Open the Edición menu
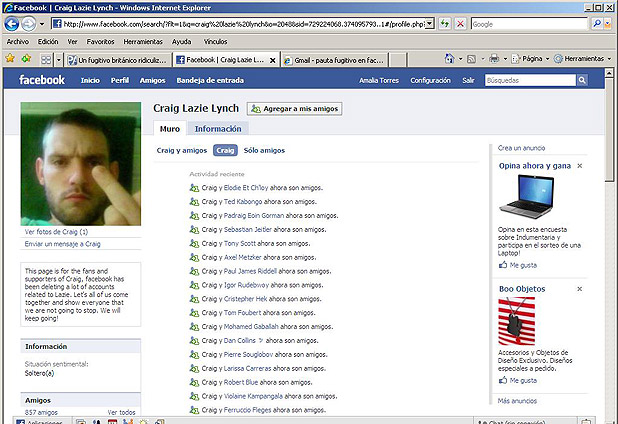Viewport: 618px width, 424px height. (x=48, y=41)
